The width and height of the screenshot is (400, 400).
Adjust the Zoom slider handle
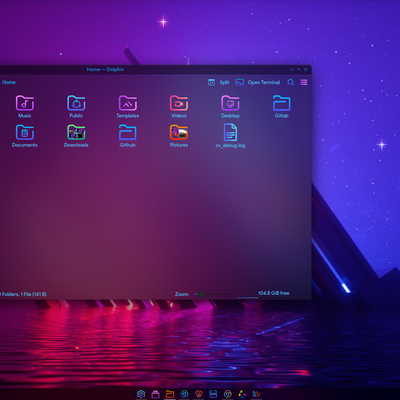(201, 294)
